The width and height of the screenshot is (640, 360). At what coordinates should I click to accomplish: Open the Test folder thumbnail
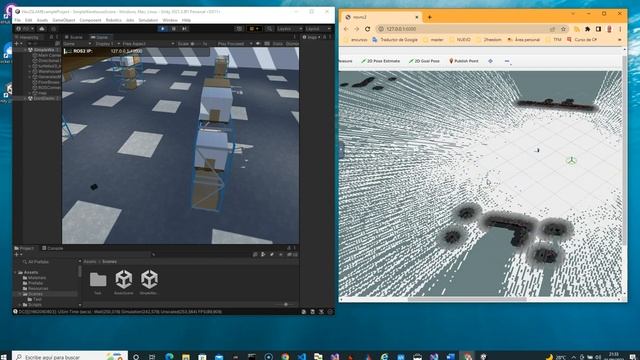tap(98, 280)
